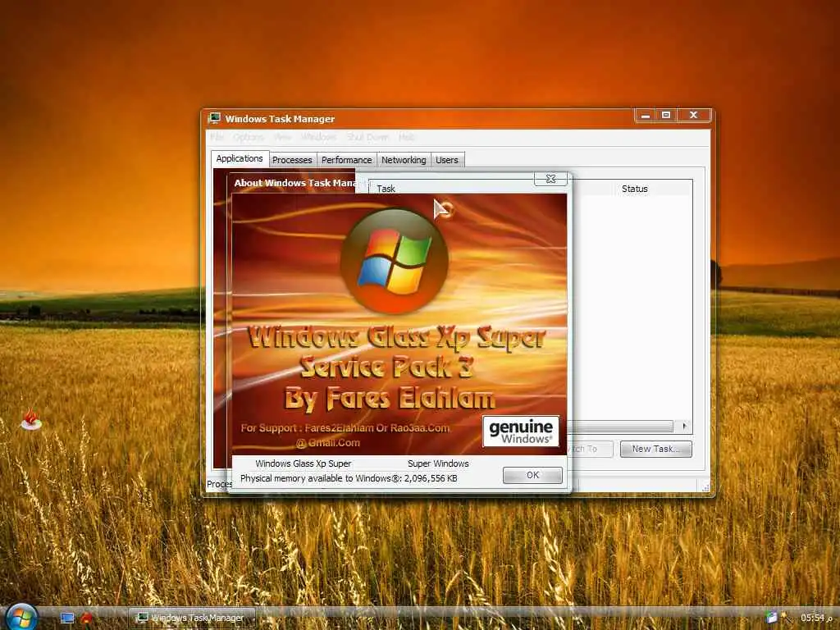Click the 'Windows Glass Xp Super' label
Image resolution: width=840 pixels, height=630 pixels.
point(304,463)
